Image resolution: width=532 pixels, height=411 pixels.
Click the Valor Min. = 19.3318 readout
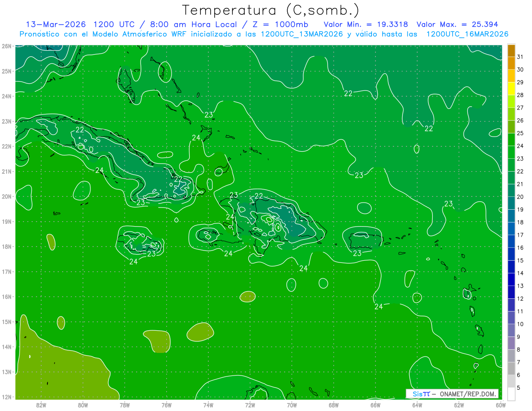coord(366,24)
